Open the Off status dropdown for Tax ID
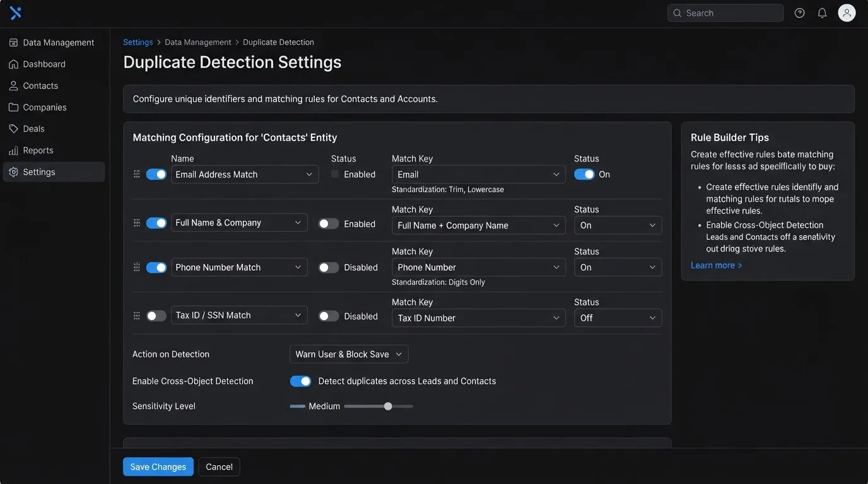This screenshot has height=484, width=868. (618, 318)
